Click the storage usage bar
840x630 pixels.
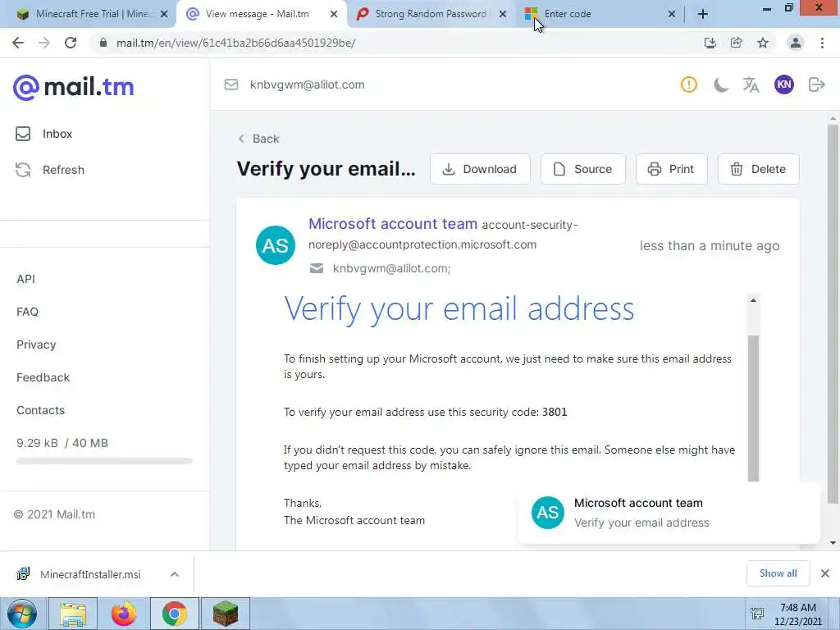click(104, 461)
